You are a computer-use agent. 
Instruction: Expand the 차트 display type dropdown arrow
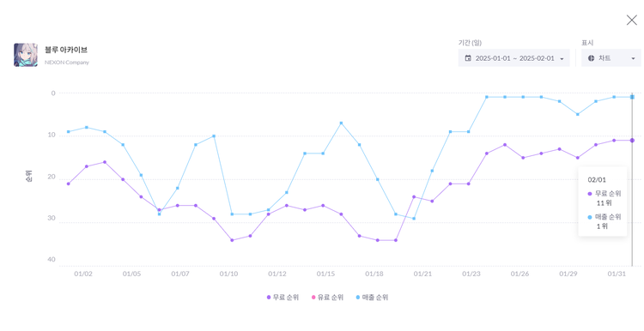tap(633, 58)
